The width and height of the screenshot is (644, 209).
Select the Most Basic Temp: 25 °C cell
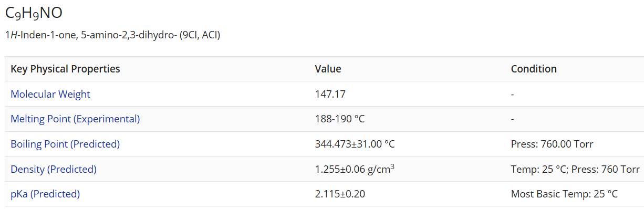coord(564,194)
